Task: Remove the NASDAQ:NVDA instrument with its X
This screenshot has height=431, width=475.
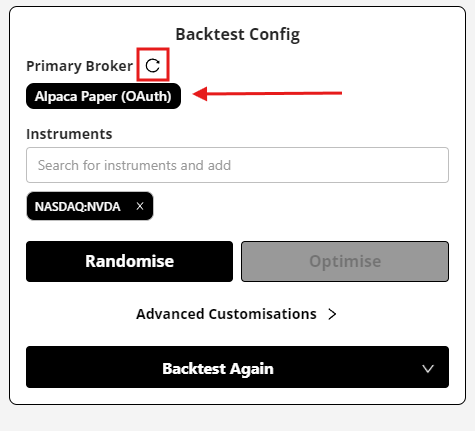Action: point(140,206)
